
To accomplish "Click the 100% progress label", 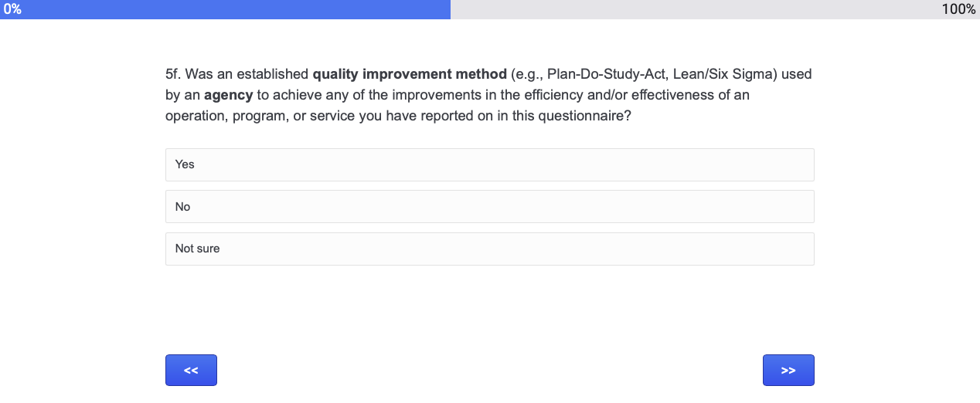I will tap(958, 9).
